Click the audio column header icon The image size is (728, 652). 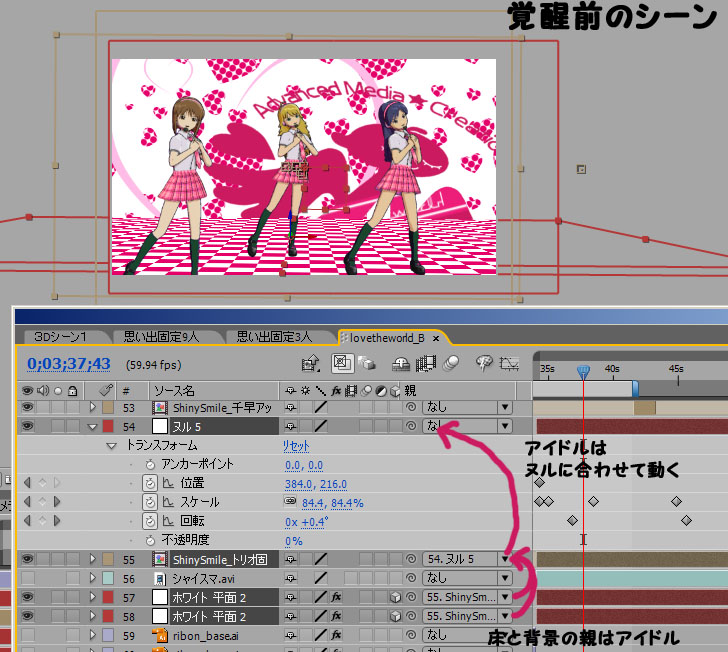tap(43, 391)
